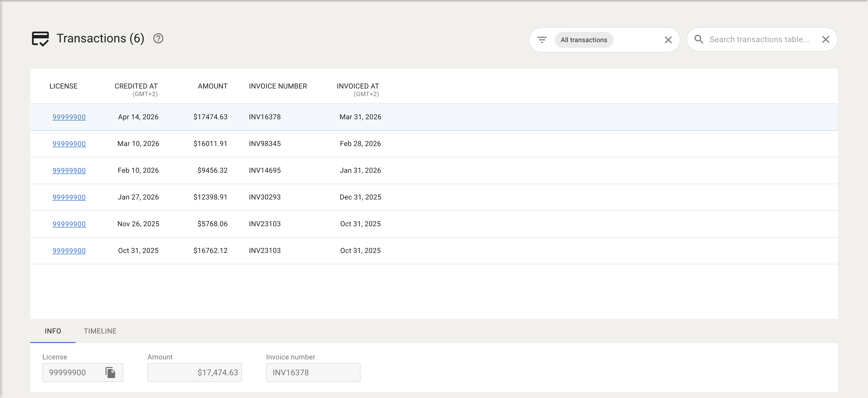Copy the license number with the copy icon
The image size is (868, 398).
point(110,373)
